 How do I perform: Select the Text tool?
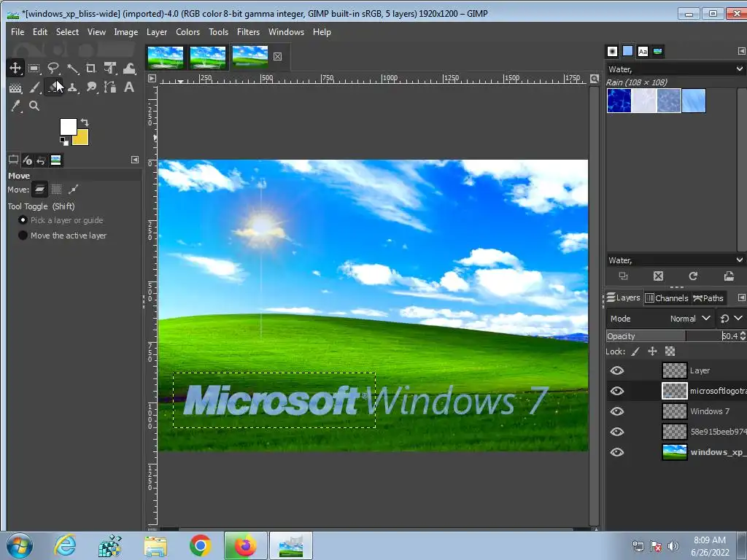coord(129,87)
